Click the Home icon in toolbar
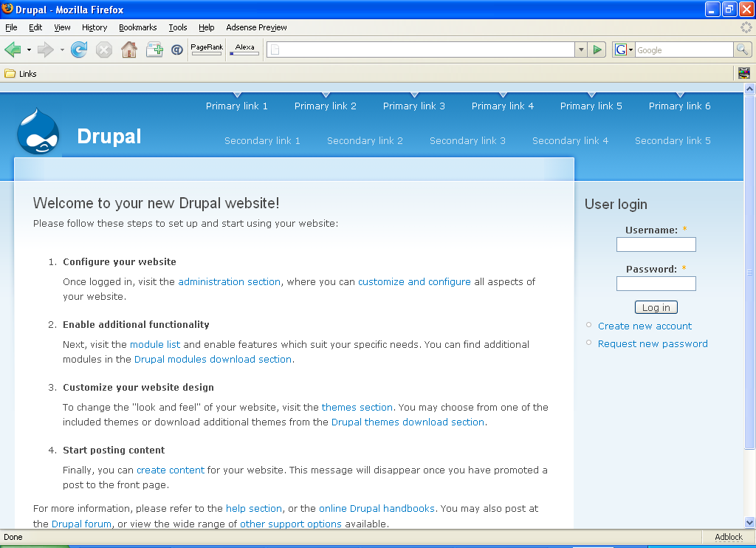Image resolution: width=756 pixels, height=548 pixels. click(128, 49)
